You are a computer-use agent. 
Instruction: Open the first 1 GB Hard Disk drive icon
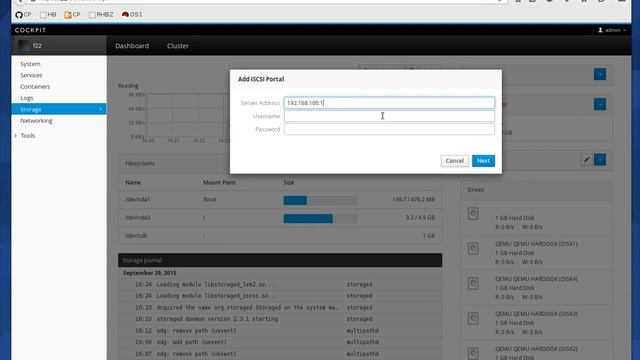coord(473,213)
